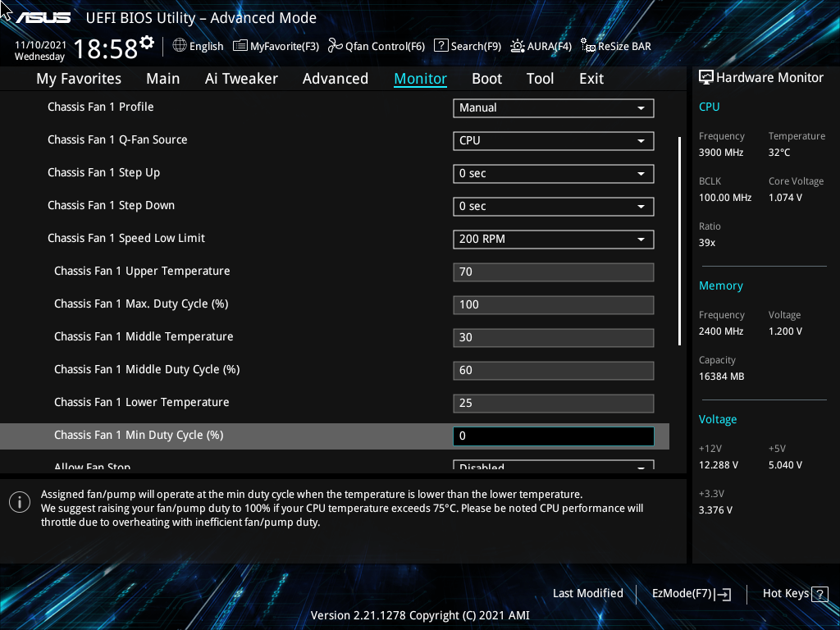840x630 pixels.
Task: Open the Tool tab
Action: tap(540, 79)
